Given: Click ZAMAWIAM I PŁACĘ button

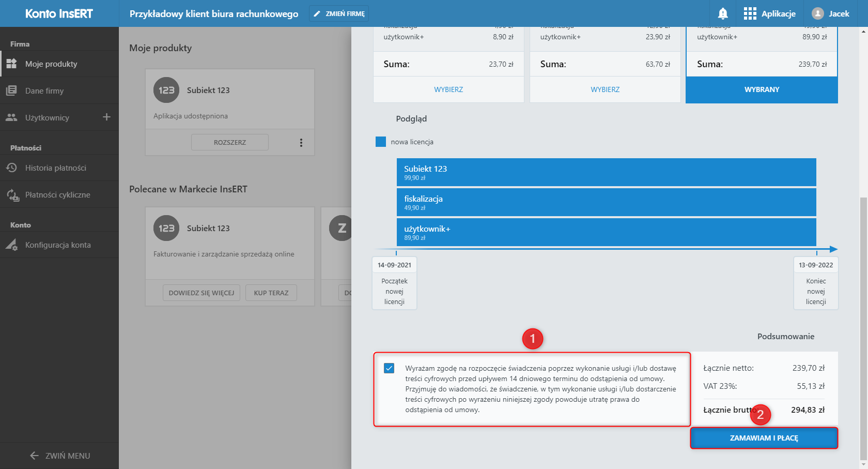Looking at the screenshot, I should 764,438.
